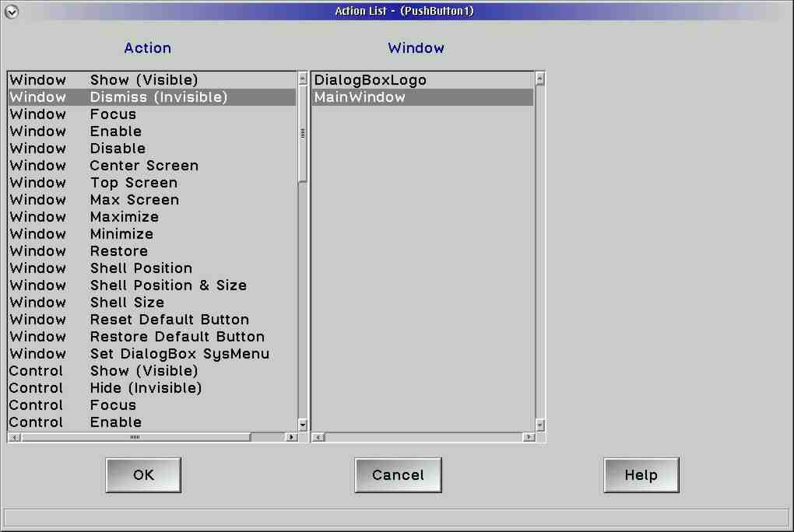The width and height of the screenshot is (794, 532).
Task: Pick "Window Restore Default Button" action
Action: pos(153,337)
